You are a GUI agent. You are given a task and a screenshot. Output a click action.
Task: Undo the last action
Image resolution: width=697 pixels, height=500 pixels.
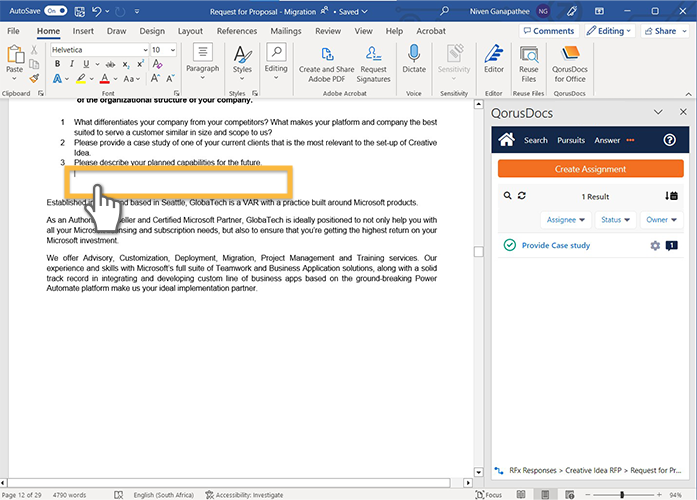(96, 11)
